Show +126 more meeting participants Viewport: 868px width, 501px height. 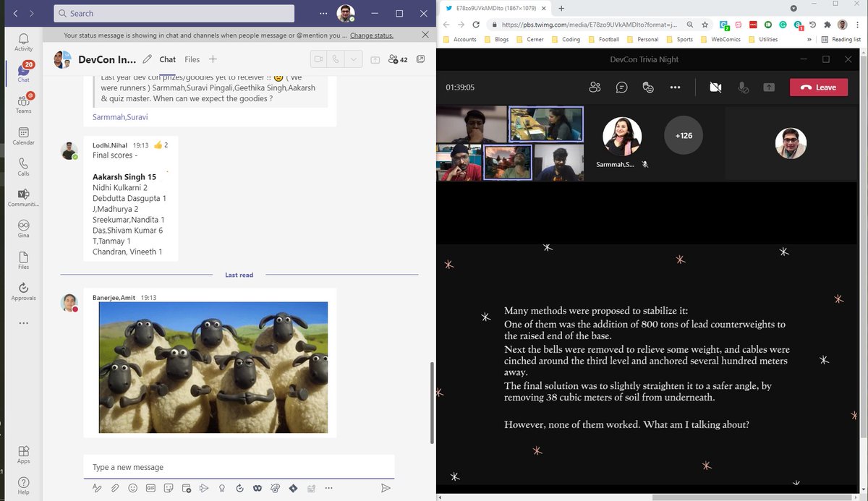point(684,135)
